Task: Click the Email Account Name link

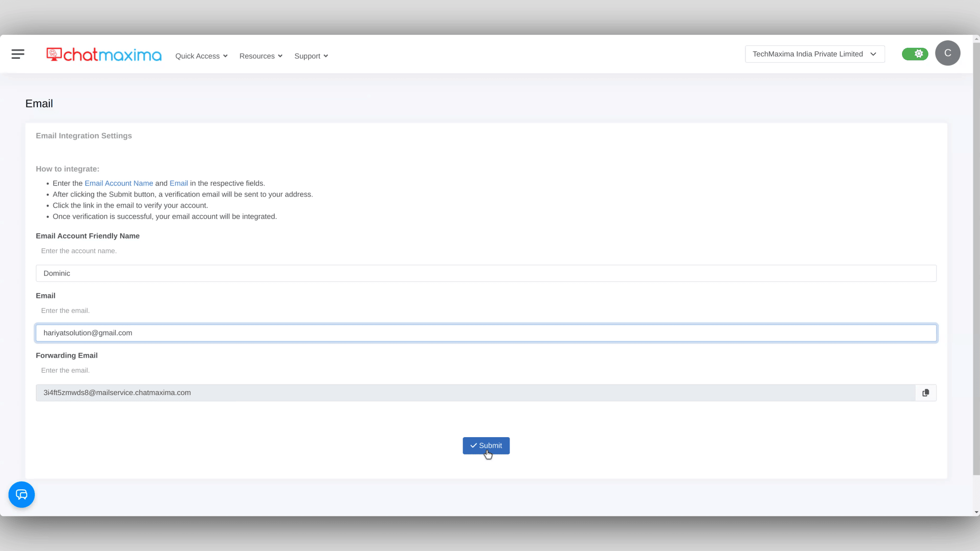Action: [x=119, y=183]
